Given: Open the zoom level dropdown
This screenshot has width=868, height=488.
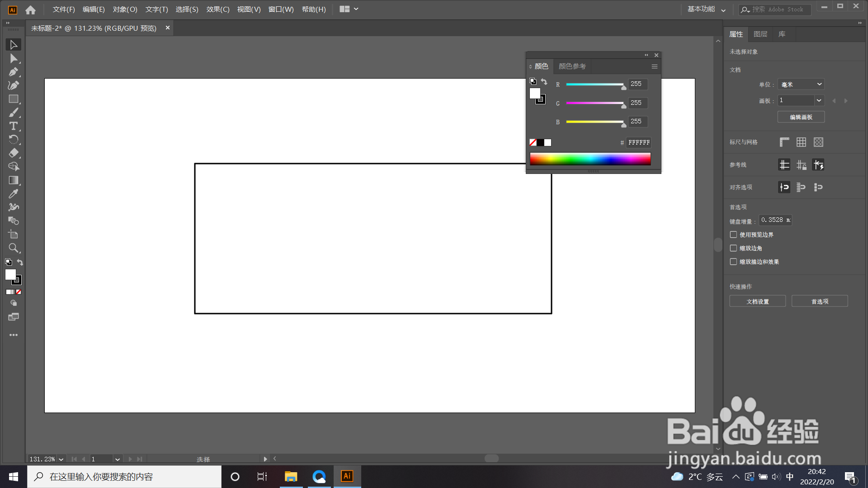Looking at the screenshot, I should [61, 459].
